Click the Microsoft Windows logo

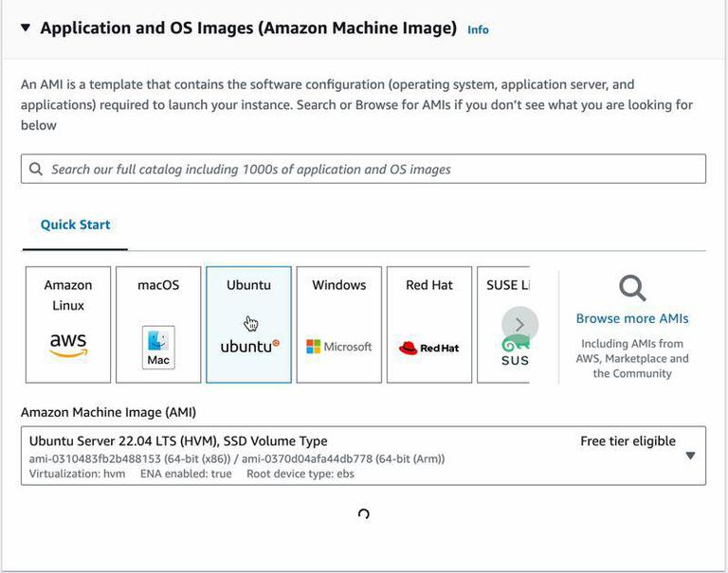click(339, 347)
